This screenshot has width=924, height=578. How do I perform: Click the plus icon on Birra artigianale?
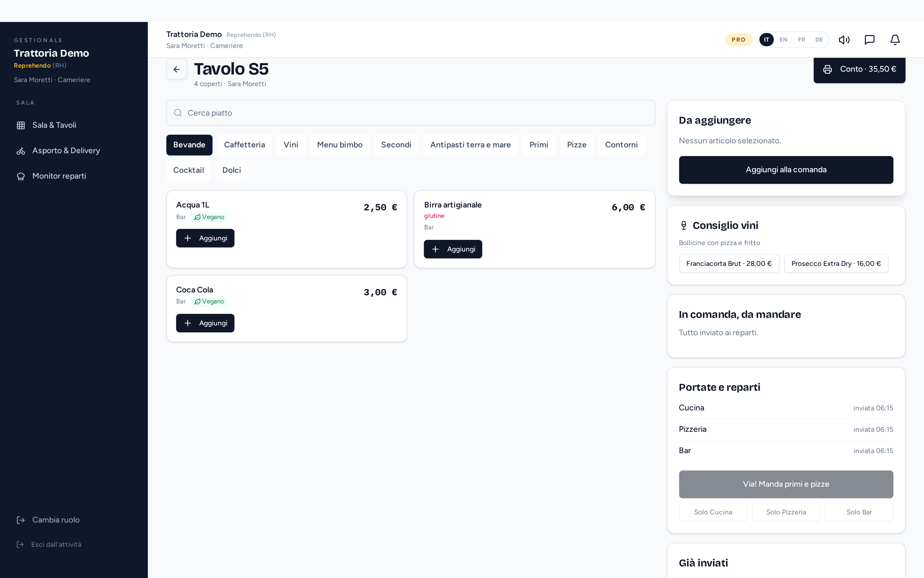[435, 249]
